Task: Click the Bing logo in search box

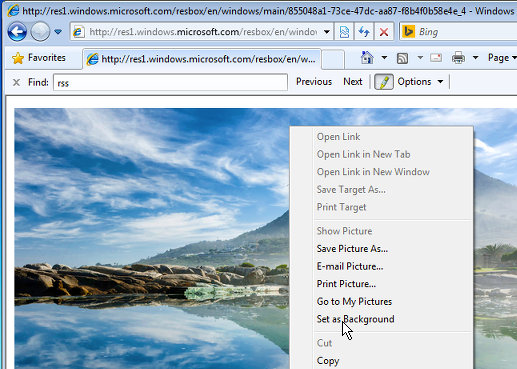Action: 408,32
